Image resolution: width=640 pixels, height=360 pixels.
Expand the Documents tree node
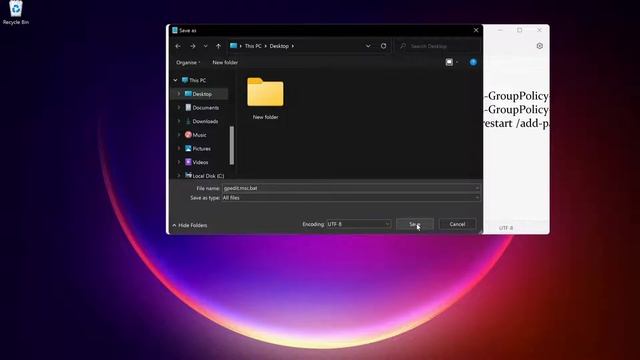point(179,108)
